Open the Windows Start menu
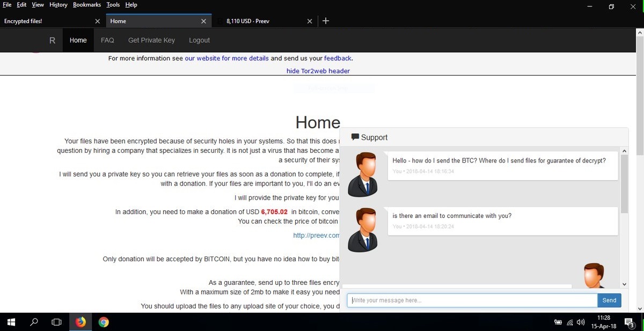The height and width of the screenshot is (331, 644). [x=11, y=321]
